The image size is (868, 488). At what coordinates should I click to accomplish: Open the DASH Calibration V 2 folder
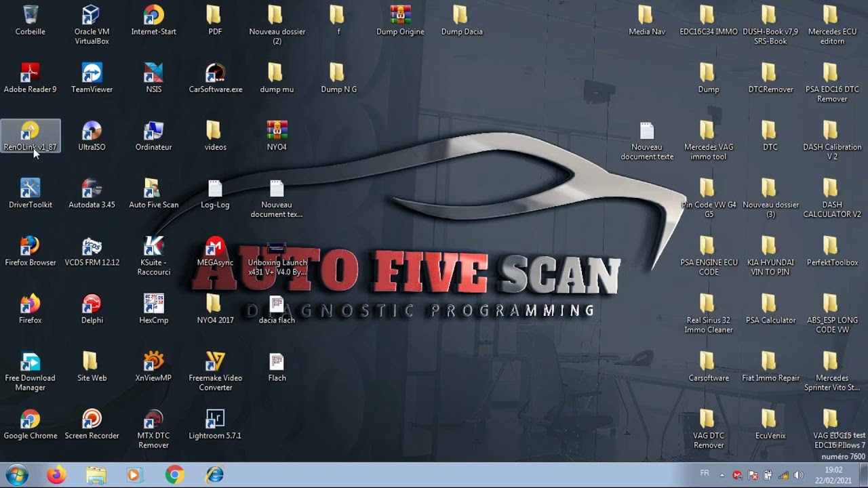tap(832, 140)
